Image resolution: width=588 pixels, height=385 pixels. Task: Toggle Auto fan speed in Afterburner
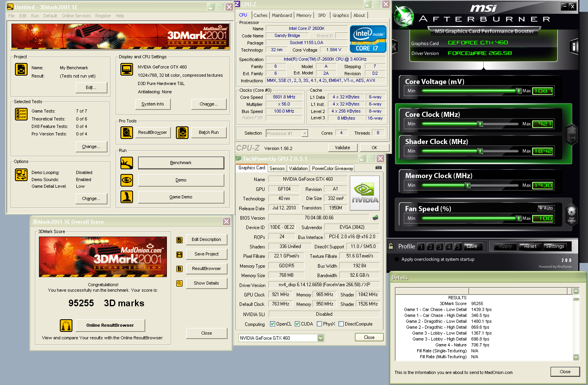tap(546, 208)
